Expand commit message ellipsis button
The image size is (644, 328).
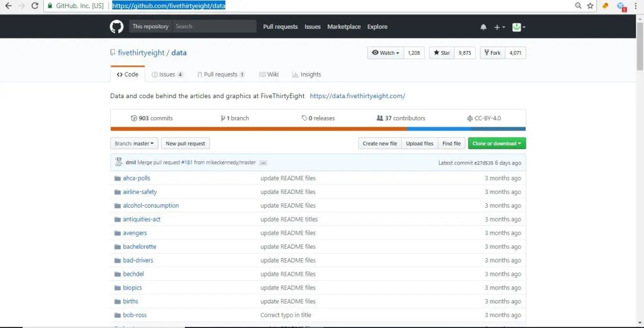click(x=264, y=163)
